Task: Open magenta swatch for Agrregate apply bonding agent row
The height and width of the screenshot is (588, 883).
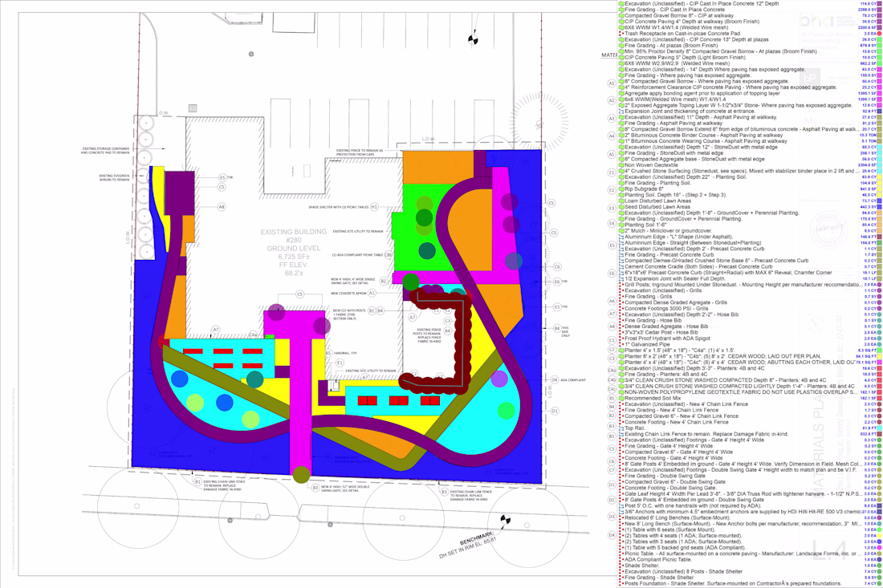Action: tap(880, 93)
